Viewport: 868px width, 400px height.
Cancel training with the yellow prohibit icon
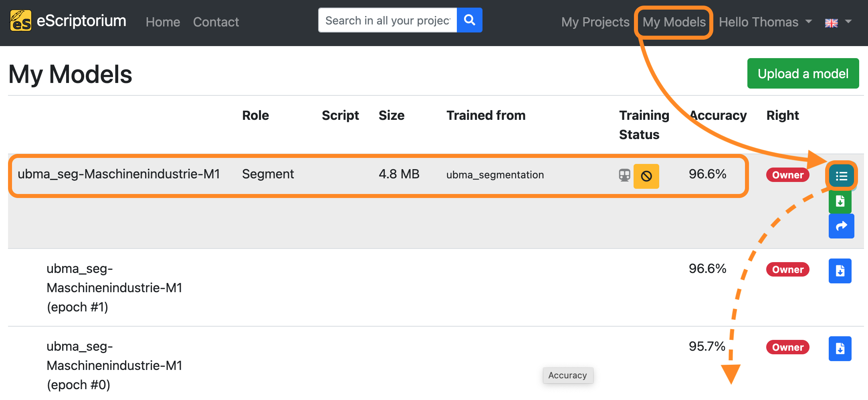coord(646,176)
